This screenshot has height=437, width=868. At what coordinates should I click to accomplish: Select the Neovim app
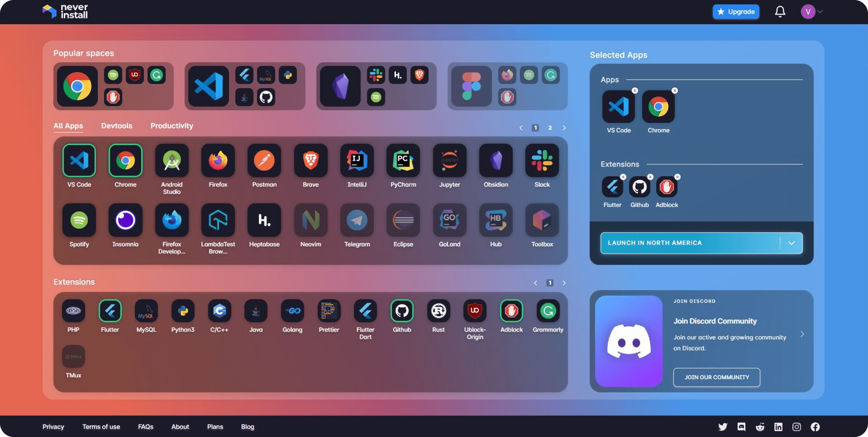tap(311, 220)
